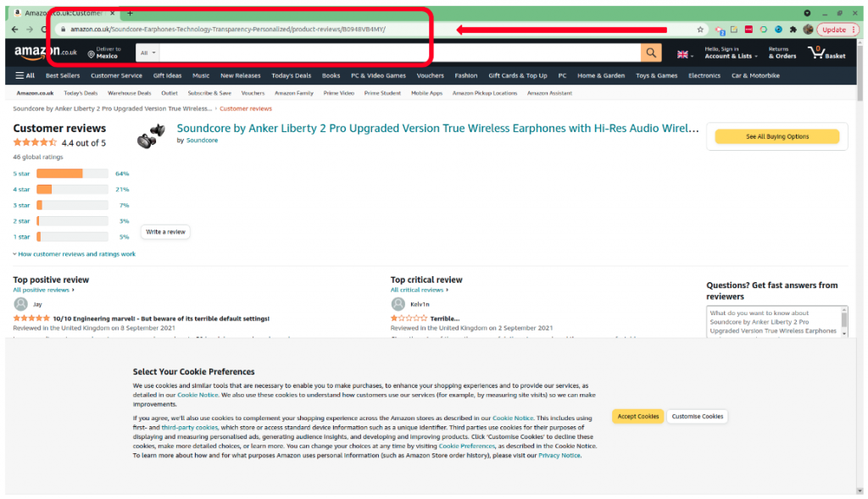Bookmark page with the star icon
The width and height of the screenshot is (868, 499).
pyautogui.click(x=700, y=30)
